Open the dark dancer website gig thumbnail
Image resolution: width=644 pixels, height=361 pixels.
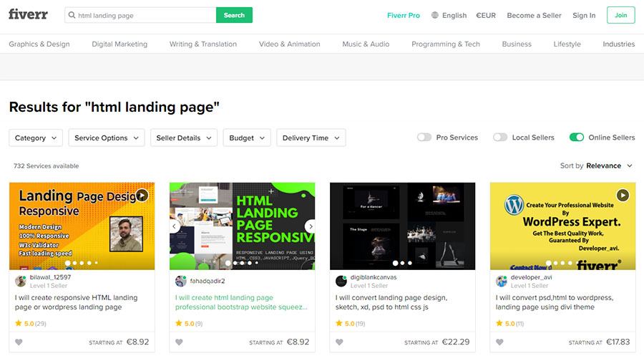click(x=402, y=226)
